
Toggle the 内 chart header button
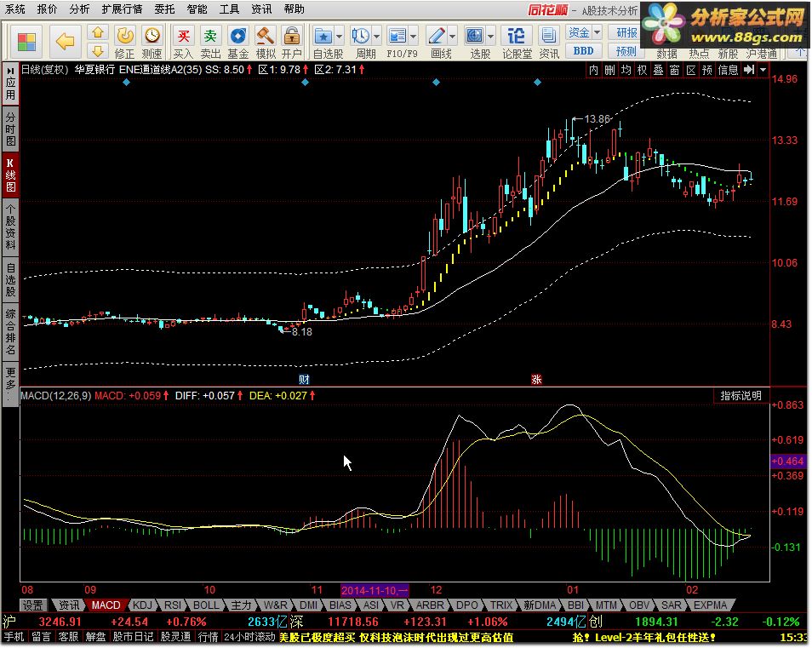pyautogui.click(x=593, y=70)
